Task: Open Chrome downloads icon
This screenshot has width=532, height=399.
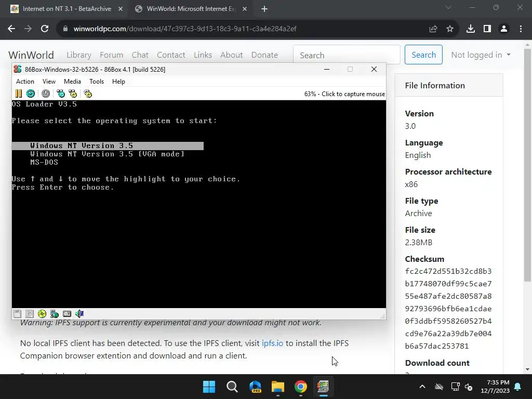Action: [471, 29]
